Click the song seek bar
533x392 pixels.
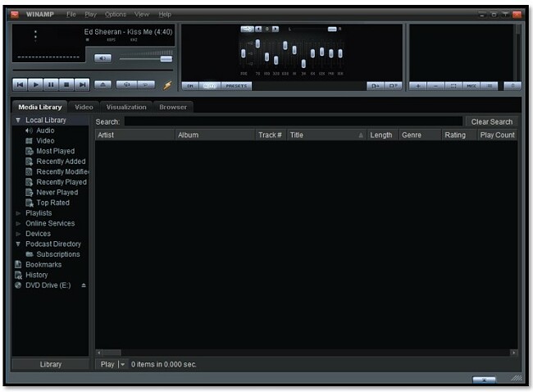click(x=93, y=71)
